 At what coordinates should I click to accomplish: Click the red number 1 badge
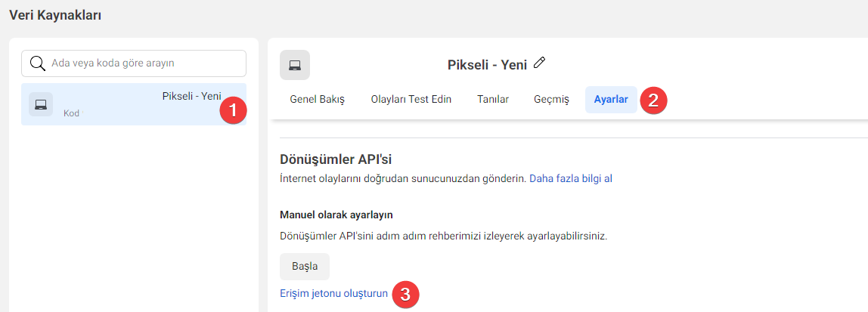(x=233, y=110)
